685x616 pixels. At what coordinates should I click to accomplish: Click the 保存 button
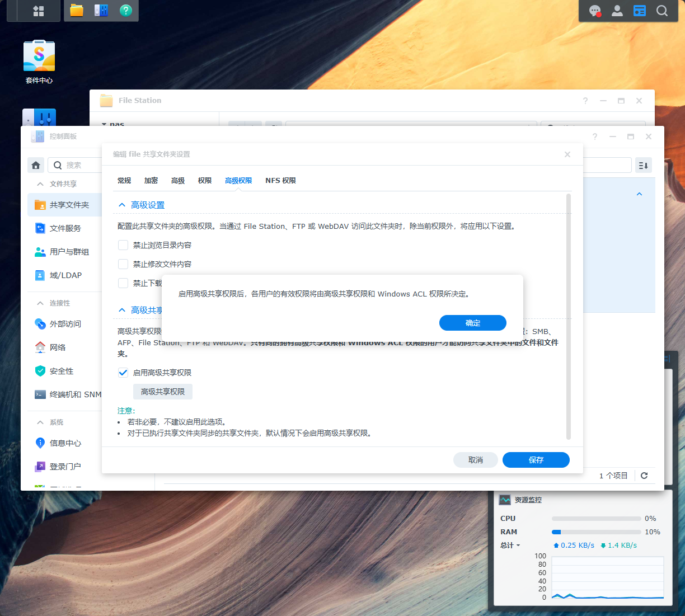coord(536,460)
